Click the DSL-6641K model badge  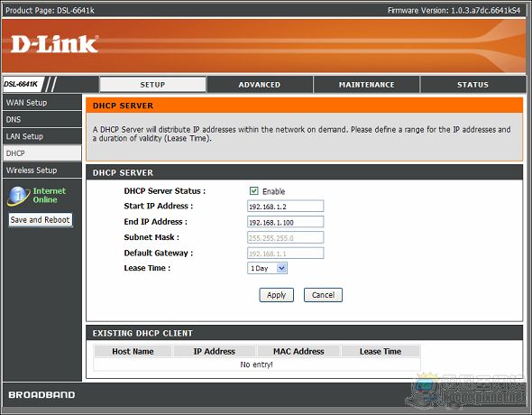[21, 84]
